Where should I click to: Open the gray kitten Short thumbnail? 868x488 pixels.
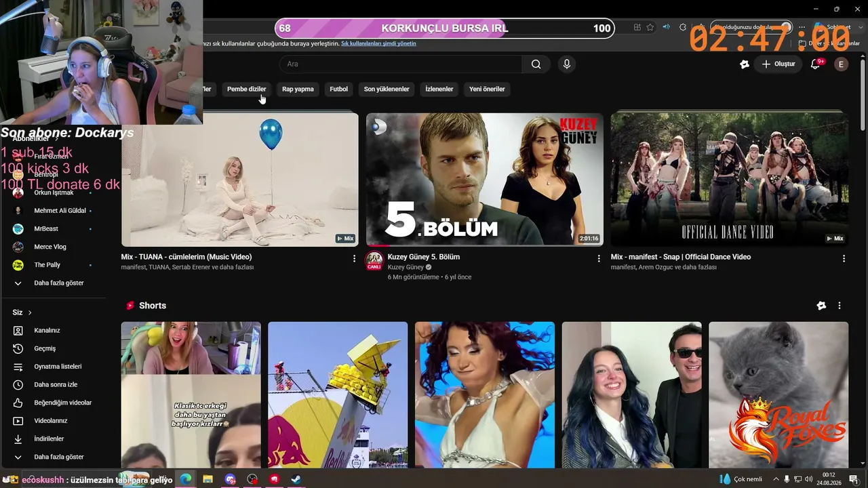point(778,395)
